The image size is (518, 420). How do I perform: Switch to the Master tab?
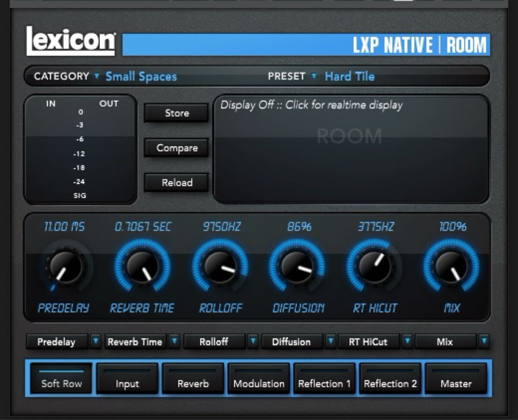pyautogui.click(x=456, y=378)
